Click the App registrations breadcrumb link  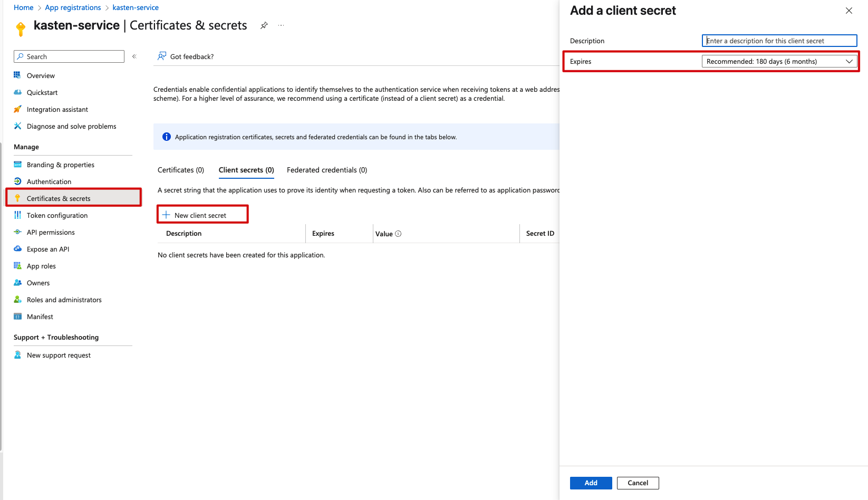pos(73,7)
